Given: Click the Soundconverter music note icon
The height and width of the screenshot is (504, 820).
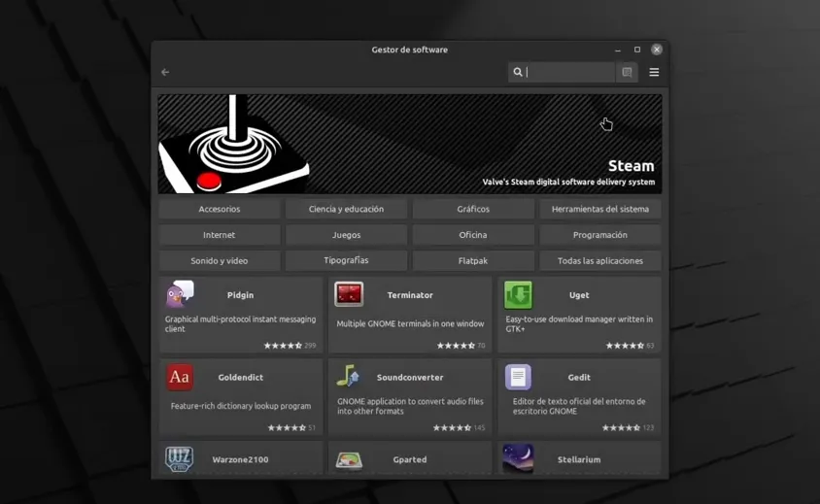Looking at the screenshot, I should coord(348,376).
